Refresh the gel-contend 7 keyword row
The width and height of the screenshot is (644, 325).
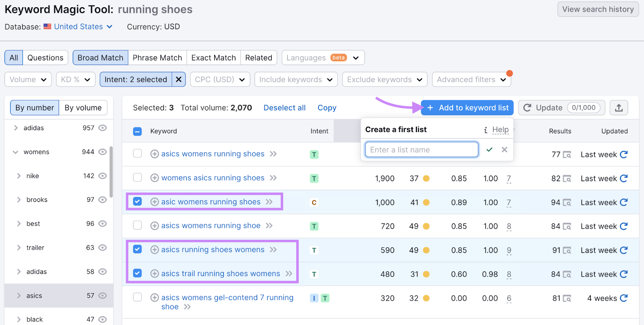624,298
